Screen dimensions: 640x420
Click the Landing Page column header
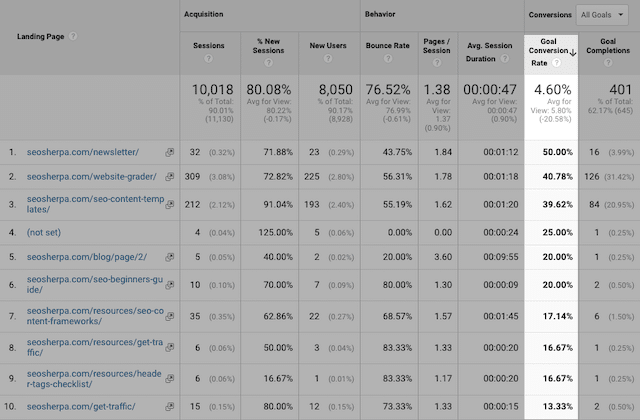(40, 36)
